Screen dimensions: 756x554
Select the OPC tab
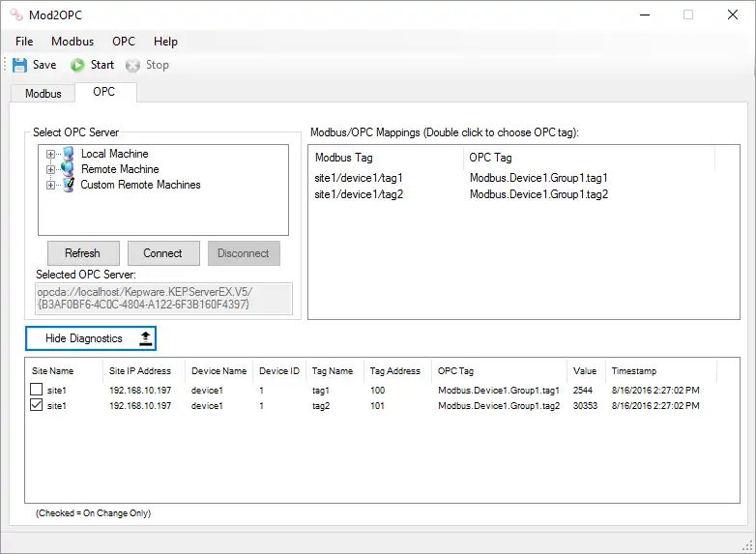(104, 92)
